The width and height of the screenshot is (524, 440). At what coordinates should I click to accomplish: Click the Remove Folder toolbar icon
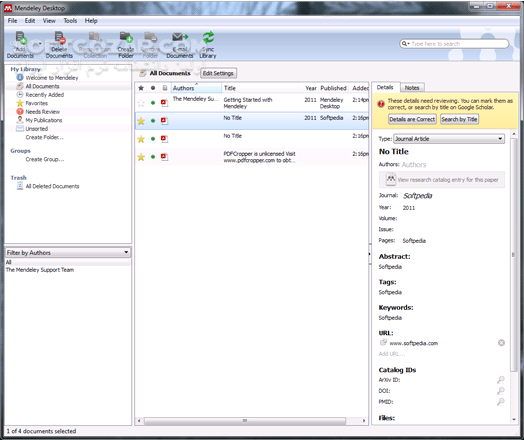click(x=150, y=37)
